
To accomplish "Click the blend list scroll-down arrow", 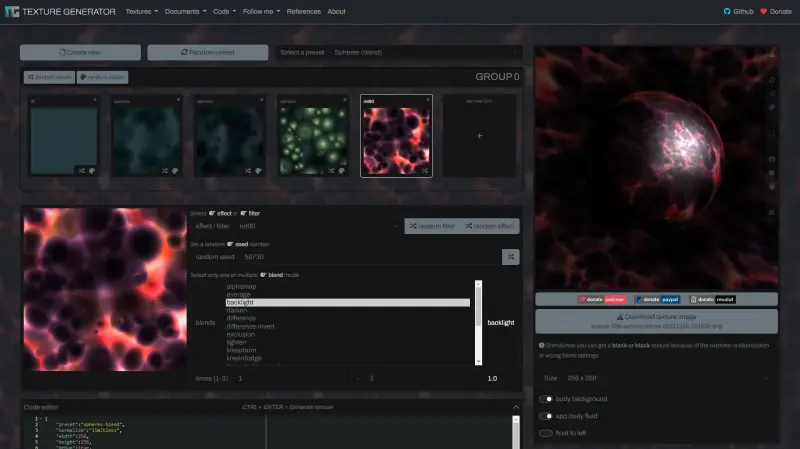I will coord(478,362).
